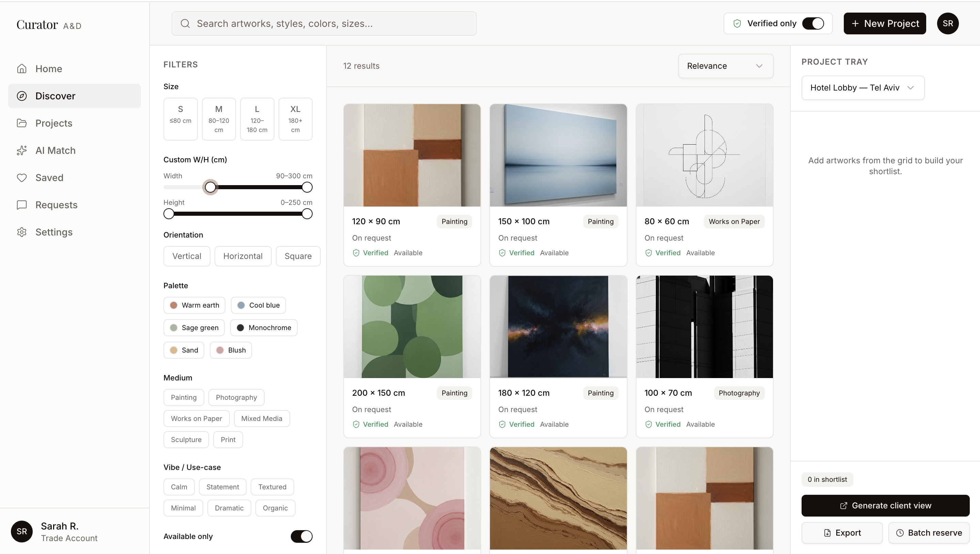Click the Sarah R. avatar at sidebar bottom
This screenshot has height=554, width=980.
coord(22,532)
